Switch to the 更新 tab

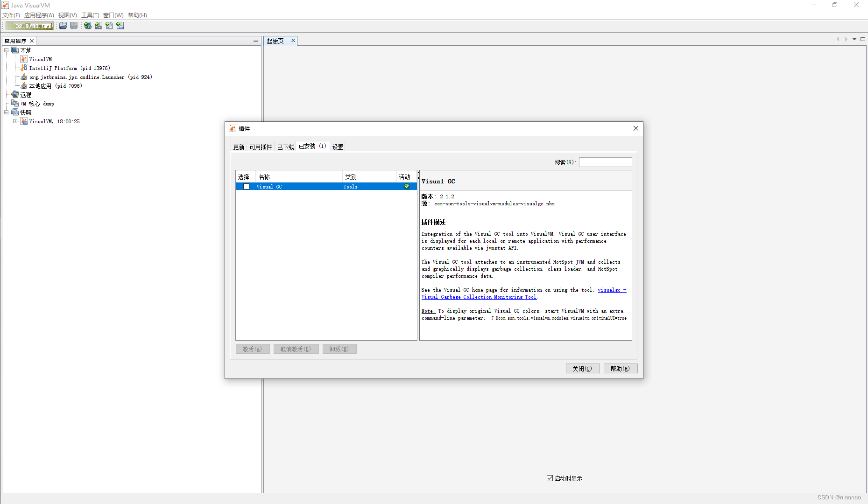click(x=239, y=147)
